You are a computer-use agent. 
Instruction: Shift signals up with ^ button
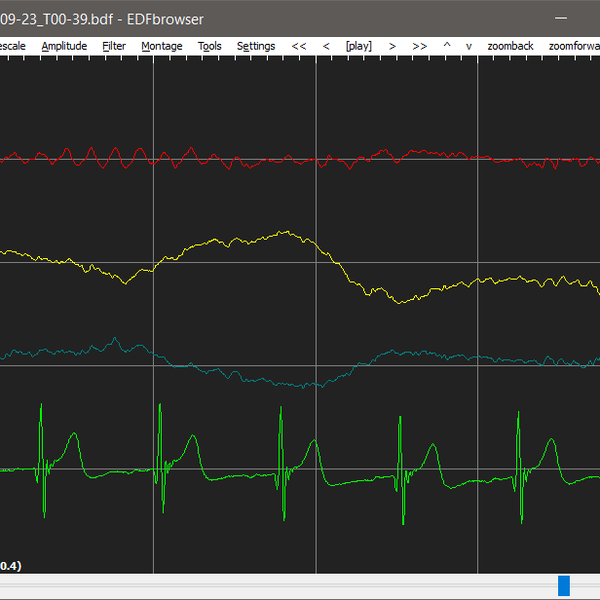tap(446, 46)
